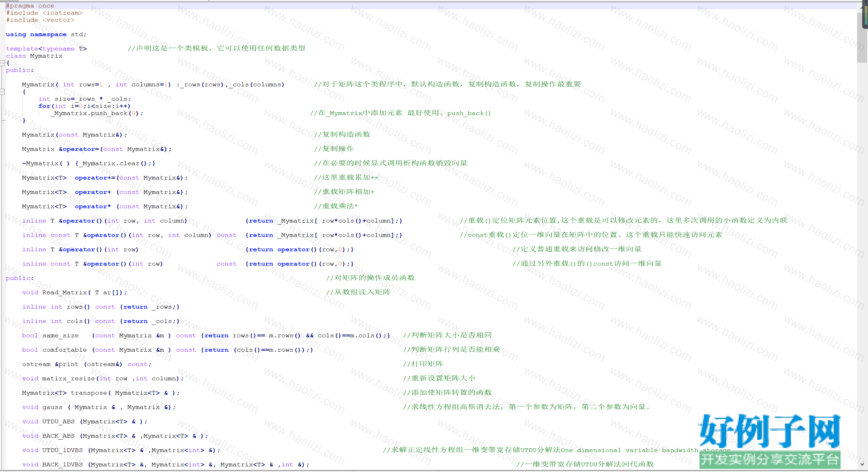
Task: Click the comment '//添加使矩阵转置的函数'
Action: click(447, 393)
